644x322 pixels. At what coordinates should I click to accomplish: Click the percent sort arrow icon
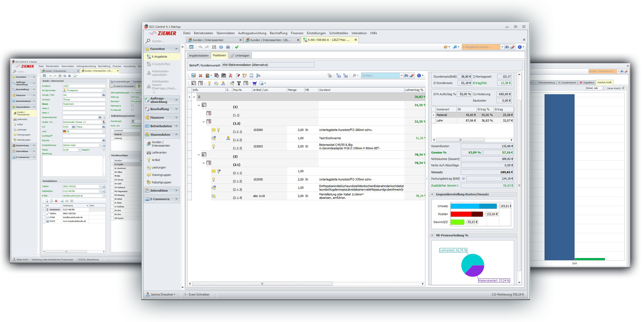click(258, 76)
